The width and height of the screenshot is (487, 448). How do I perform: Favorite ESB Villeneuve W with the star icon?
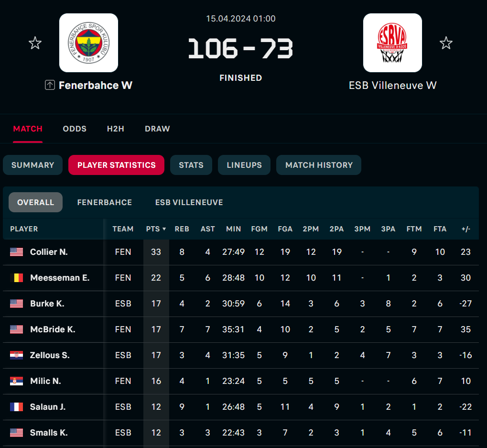point(446,43)
